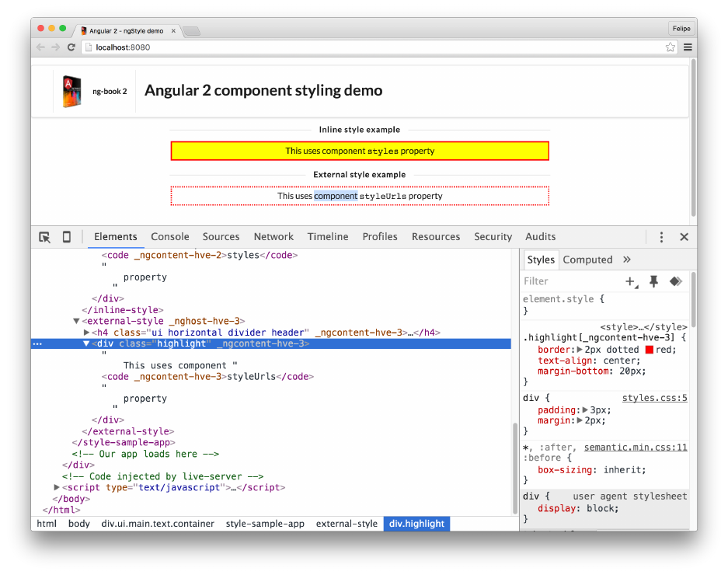Select div.ui.main.text.container breadcrumb
728x575 pixels.
158,524
